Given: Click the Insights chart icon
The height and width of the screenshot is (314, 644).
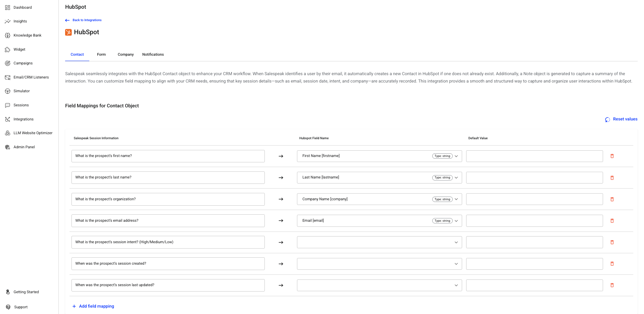Looking at the screenshot, I should click(x=7, y=21).
